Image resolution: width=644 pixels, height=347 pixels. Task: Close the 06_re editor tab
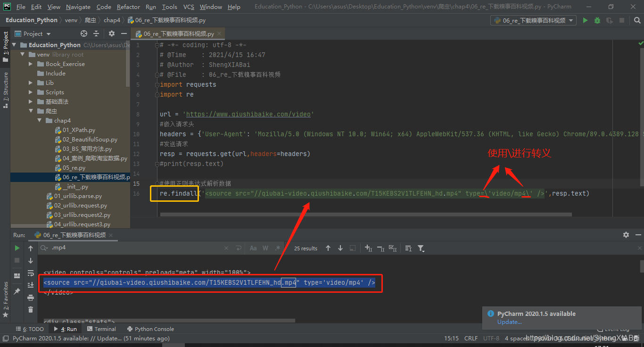pos(220,34)
